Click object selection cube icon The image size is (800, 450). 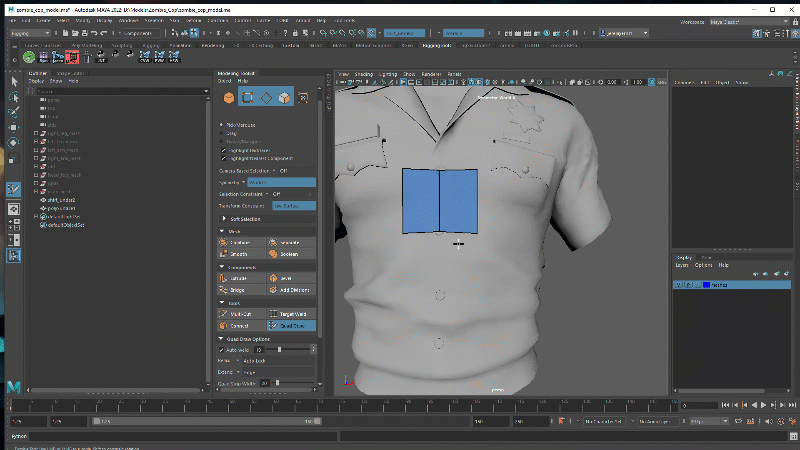pos(229,98)
